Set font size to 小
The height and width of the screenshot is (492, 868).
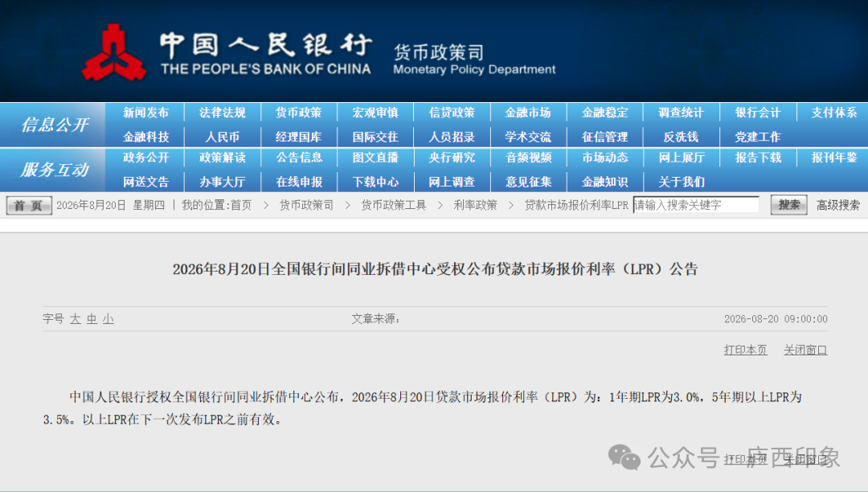[x=108, y=319]
